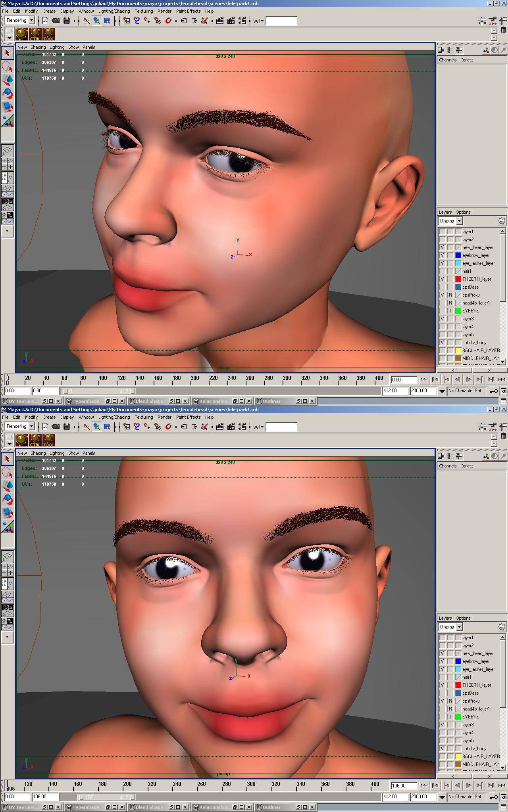
Task: Open the Paint Effects menu in upper window
Action: click(188, 11)
